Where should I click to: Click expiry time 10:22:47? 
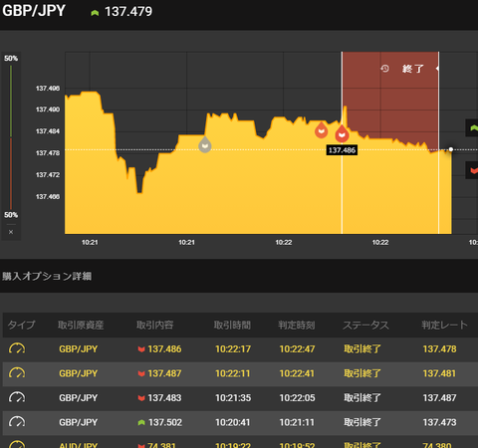297,349
